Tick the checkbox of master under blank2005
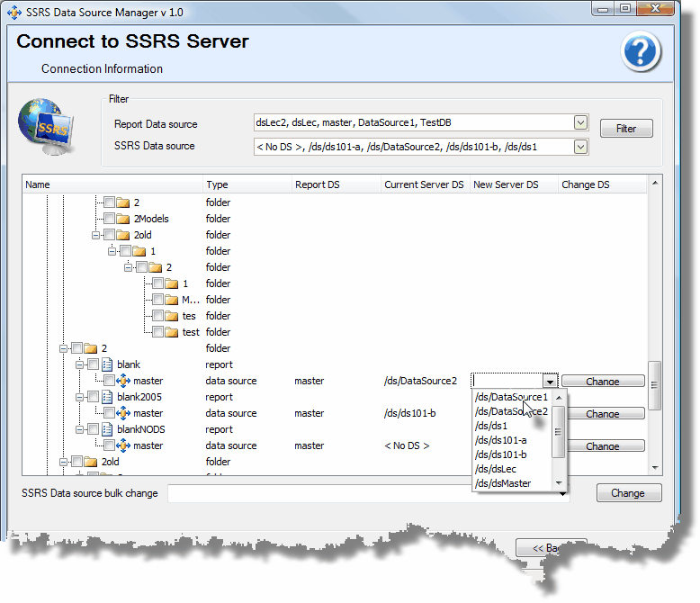The image size is (700, 603). pos(110,413)
